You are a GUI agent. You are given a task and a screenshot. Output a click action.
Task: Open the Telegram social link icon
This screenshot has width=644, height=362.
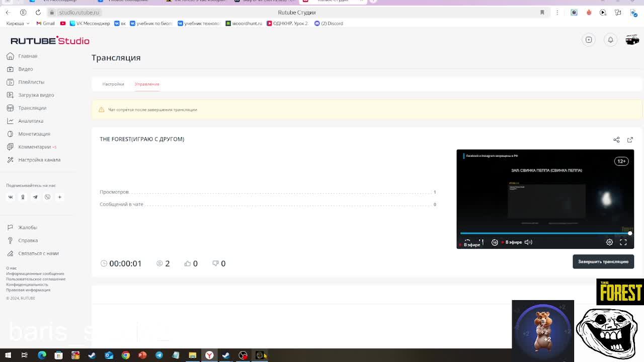point(35,197)
